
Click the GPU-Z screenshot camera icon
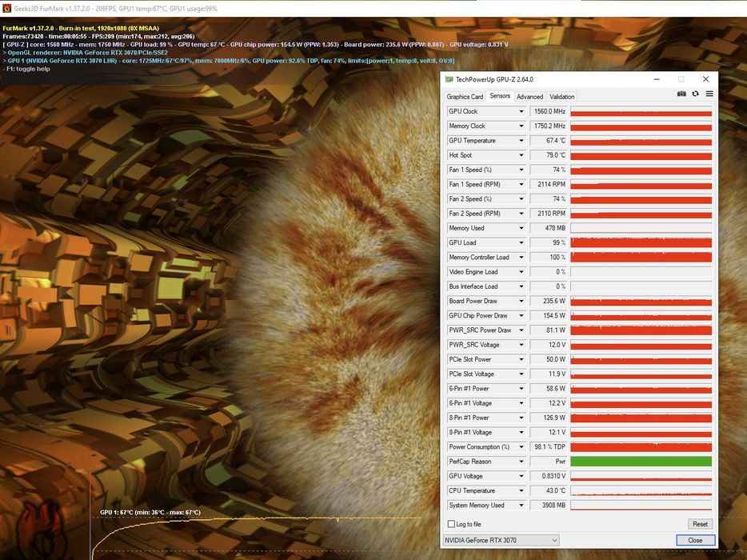(x=681, y=94)
